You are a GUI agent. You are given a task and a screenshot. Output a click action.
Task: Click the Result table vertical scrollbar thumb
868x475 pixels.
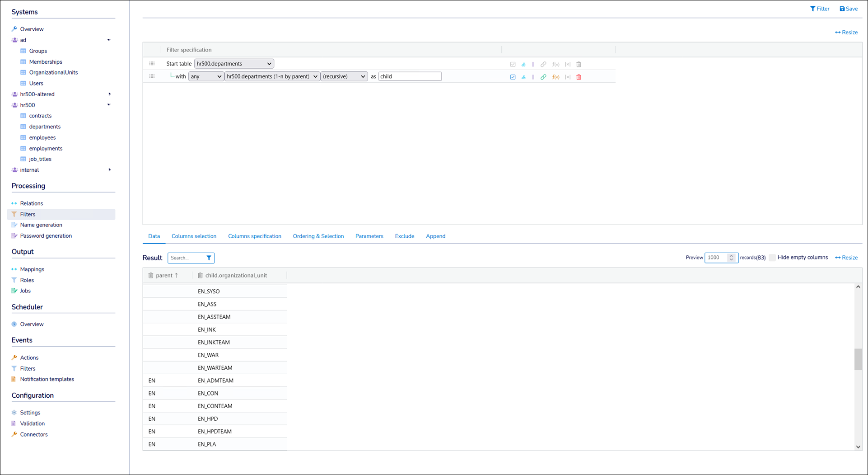pos(858,359)
